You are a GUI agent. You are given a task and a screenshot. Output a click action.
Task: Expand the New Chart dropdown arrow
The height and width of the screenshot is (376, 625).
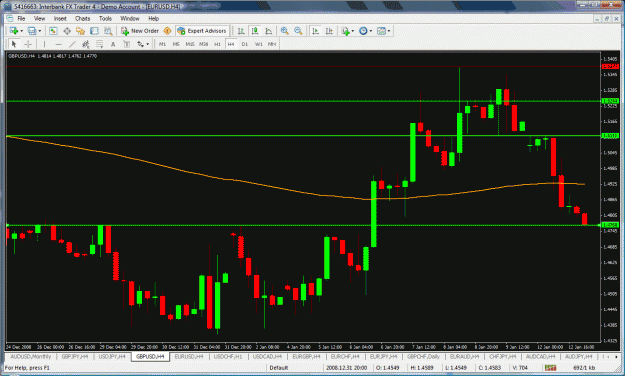[x=21, y=31]
